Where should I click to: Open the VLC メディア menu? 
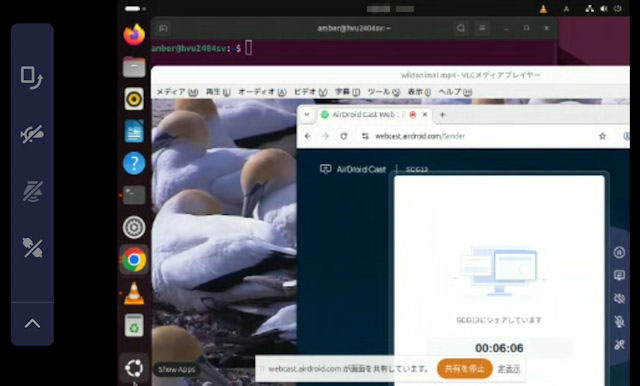pos(177,92)
